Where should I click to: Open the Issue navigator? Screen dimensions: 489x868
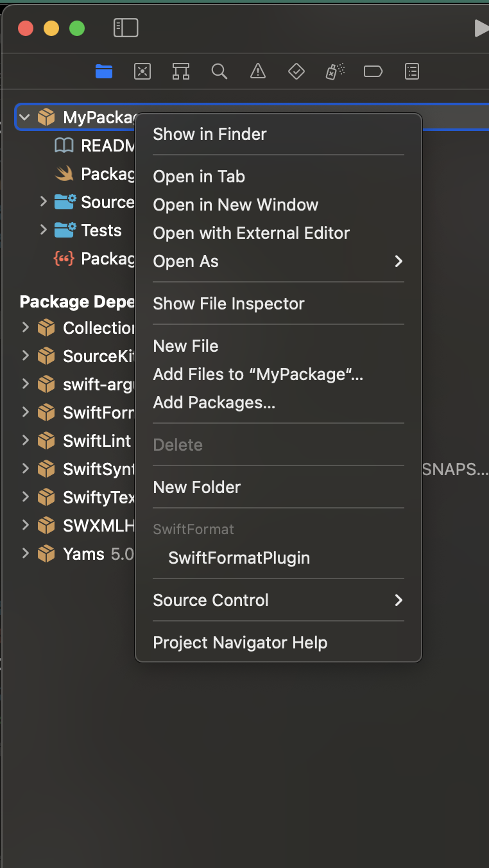[x=258, y=71]
